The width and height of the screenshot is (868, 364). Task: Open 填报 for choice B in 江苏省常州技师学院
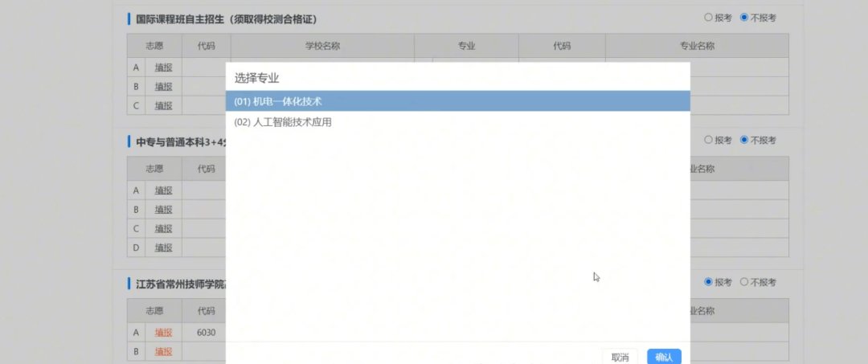(164, 351)
